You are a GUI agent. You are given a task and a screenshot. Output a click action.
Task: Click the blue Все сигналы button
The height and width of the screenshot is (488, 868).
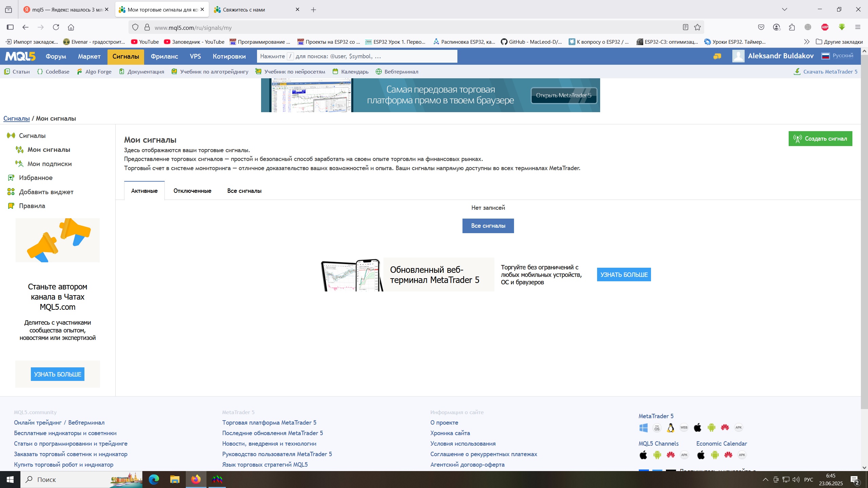488,226
